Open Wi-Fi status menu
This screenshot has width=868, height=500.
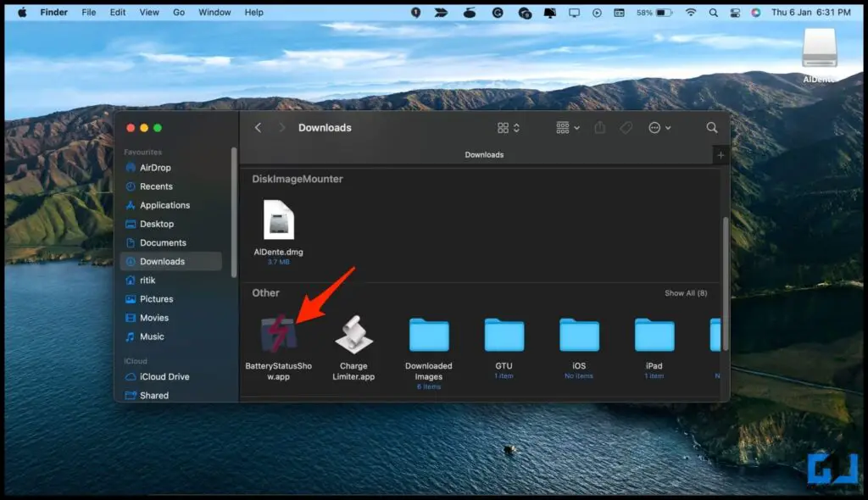coord(690,13)
